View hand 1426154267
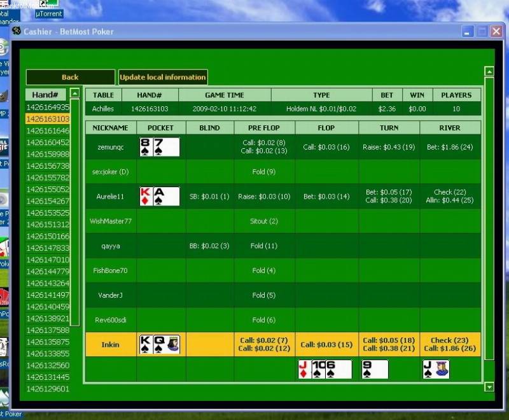This screenshot has height=420, width=509. [x=48, y=201]
